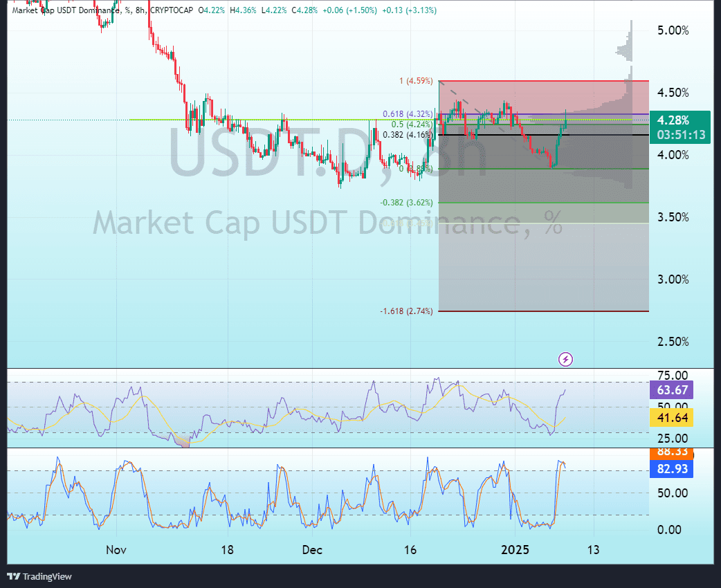Click the 8h interval label in header
721x588 pixels.
(x=140, y=10)
